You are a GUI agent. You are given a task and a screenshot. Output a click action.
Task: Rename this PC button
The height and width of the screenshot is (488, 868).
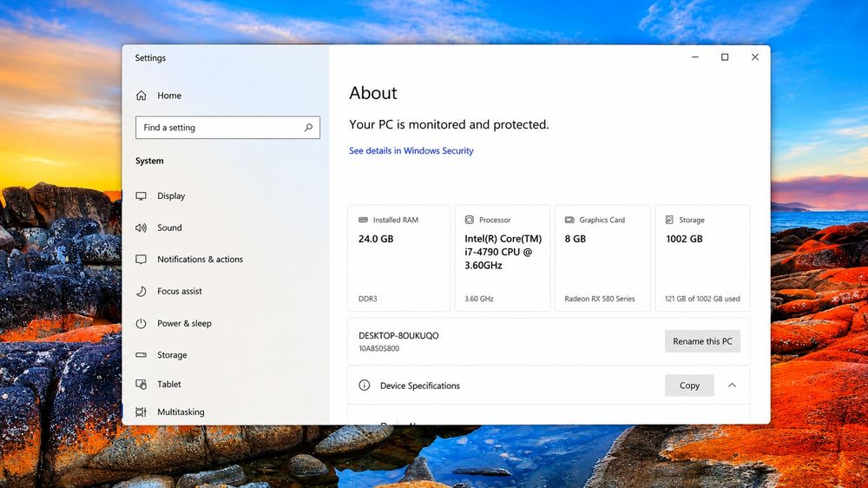point(702,341)
